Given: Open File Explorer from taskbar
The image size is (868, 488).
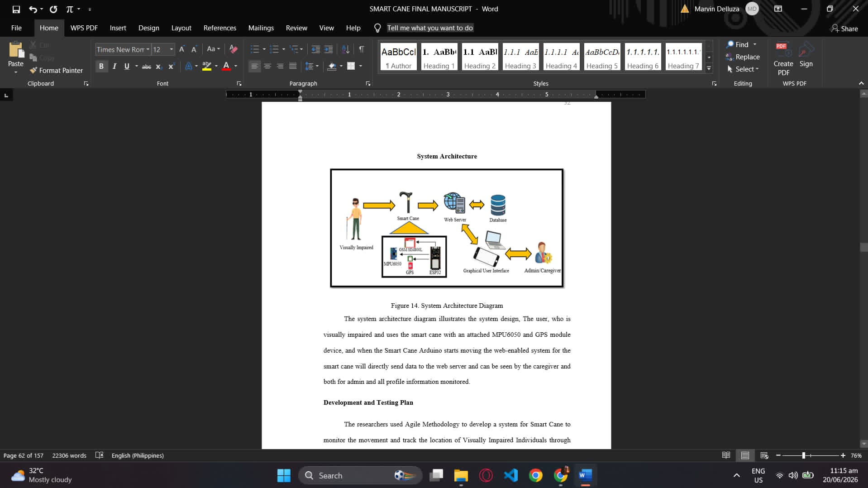Looking at the screenshot, I should (x=461, y=475).
